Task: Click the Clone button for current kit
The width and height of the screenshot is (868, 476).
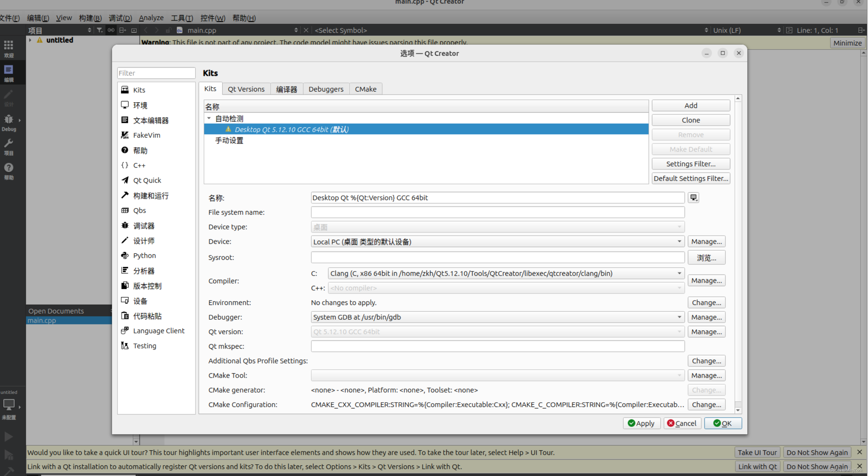Action: [x=691, y=120]
